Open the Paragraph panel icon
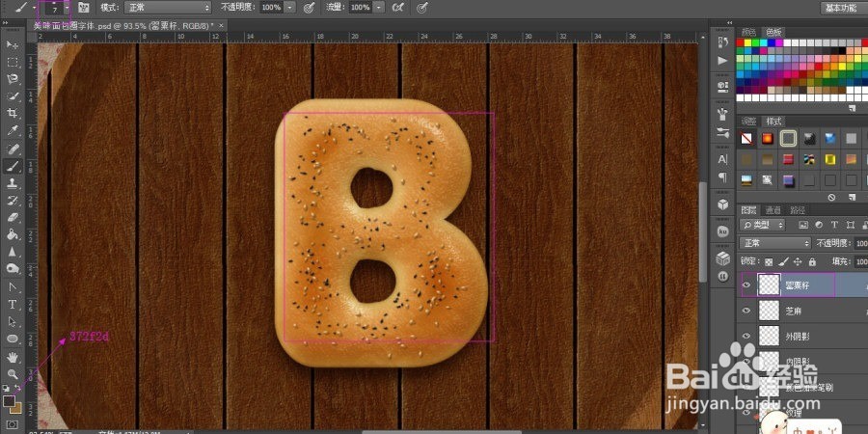This screenshot has height=434, width=868. 722,177
